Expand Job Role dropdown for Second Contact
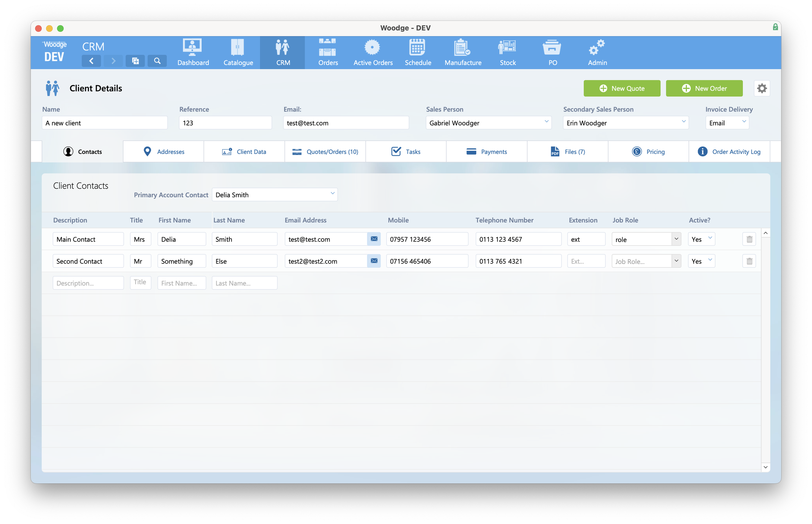Image resolution: width=812 pixels, height=524 pixels. (676, 261)
